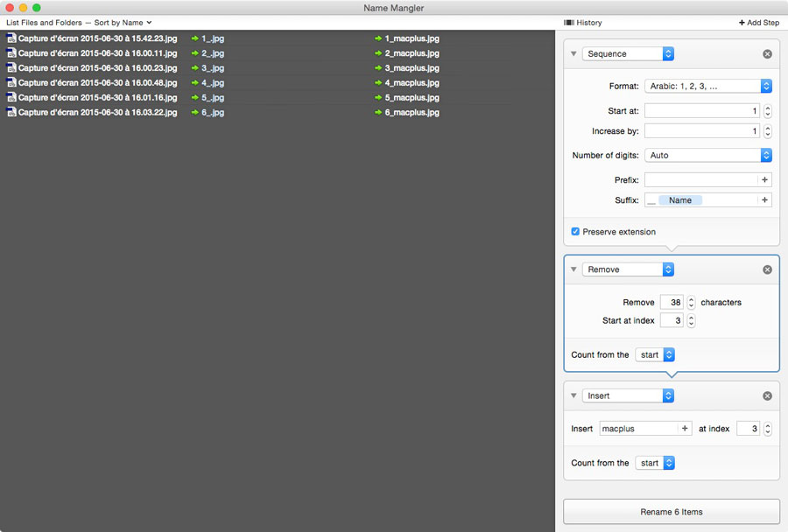Collapse the Insert step disclosure triangle

tap(573, 395)
